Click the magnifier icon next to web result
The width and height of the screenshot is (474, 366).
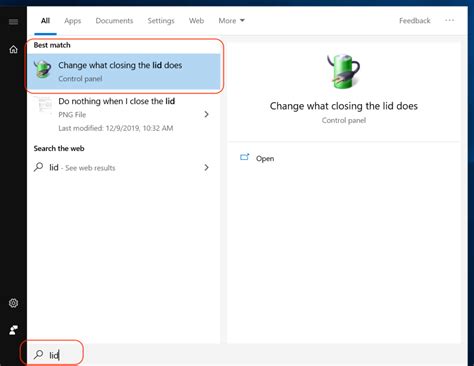coord(39,167)
